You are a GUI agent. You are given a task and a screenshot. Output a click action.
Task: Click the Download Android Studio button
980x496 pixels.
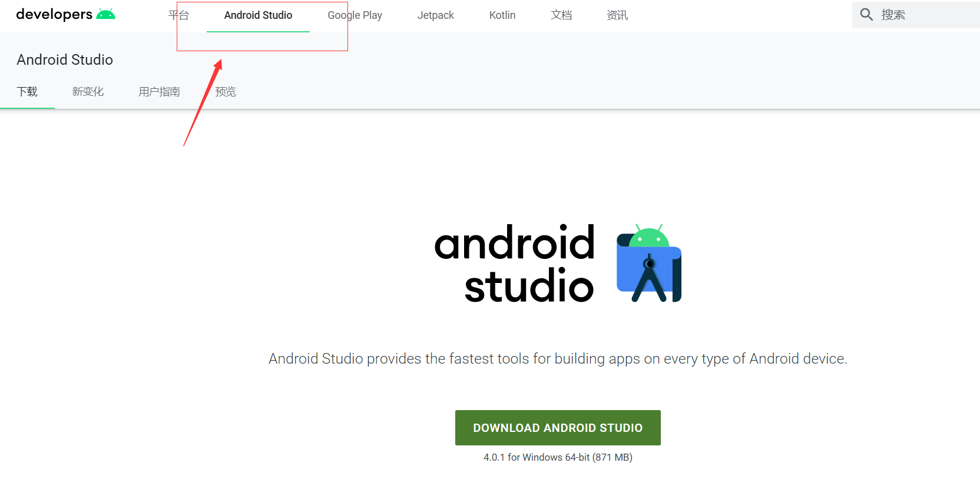[558, 428]
